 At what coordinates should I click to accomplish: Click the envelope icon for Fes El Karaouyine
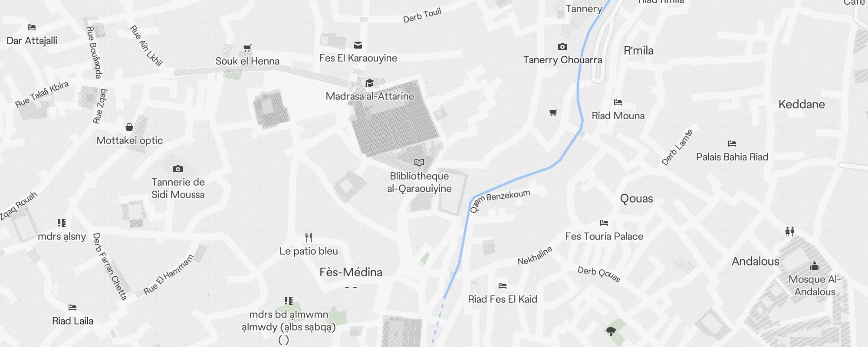358,45
